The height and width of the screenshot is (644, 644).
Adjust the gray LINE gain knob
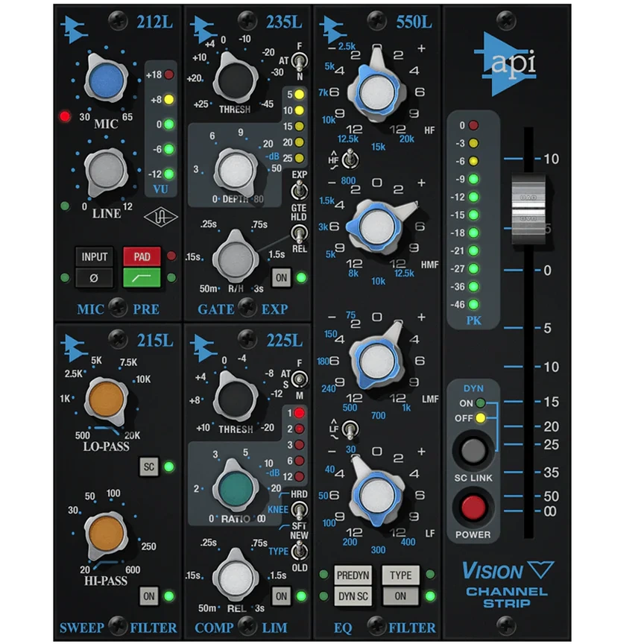pyautogui.click(x=106, y=171)
